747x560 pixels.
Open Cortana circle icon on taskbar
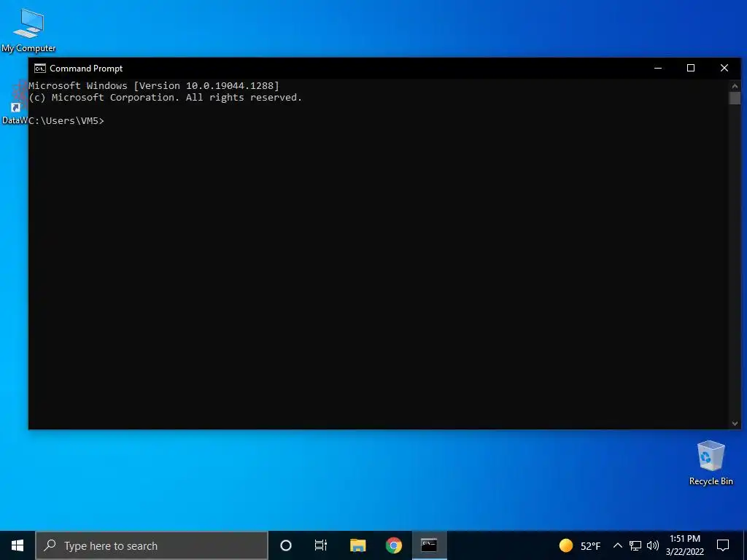pos(286,545)
